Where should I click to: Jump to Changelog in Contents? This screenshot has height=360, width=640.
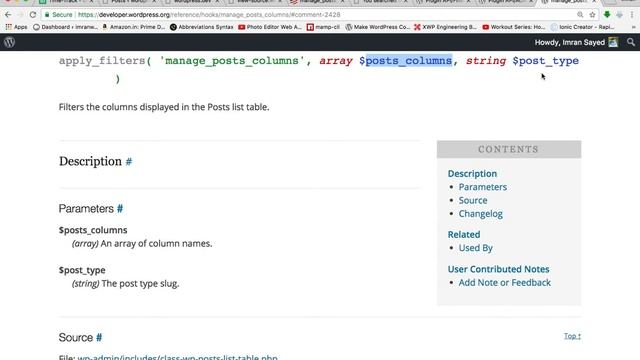pos(481,214)
